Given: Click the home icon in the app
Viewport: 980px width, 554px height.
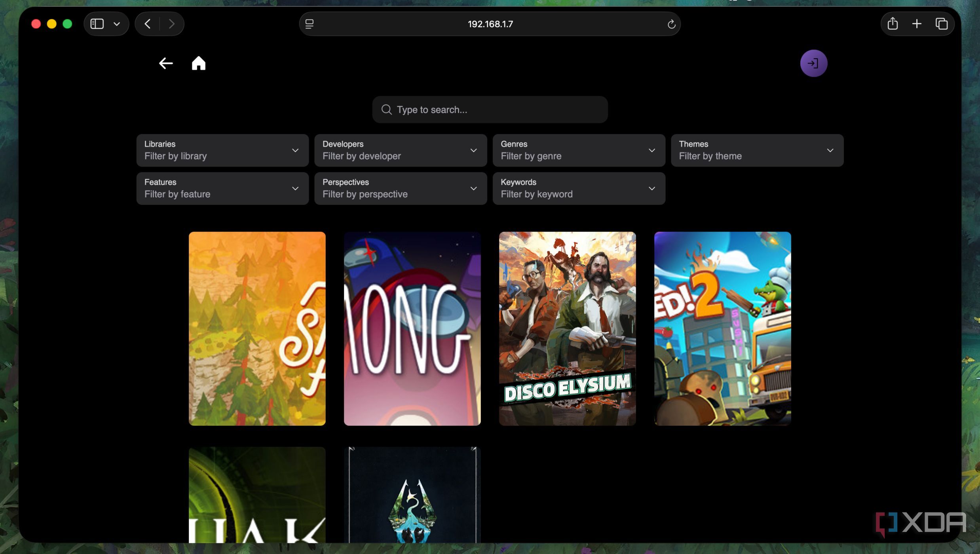Looking at the screenshot, I should tap(198, 63).
